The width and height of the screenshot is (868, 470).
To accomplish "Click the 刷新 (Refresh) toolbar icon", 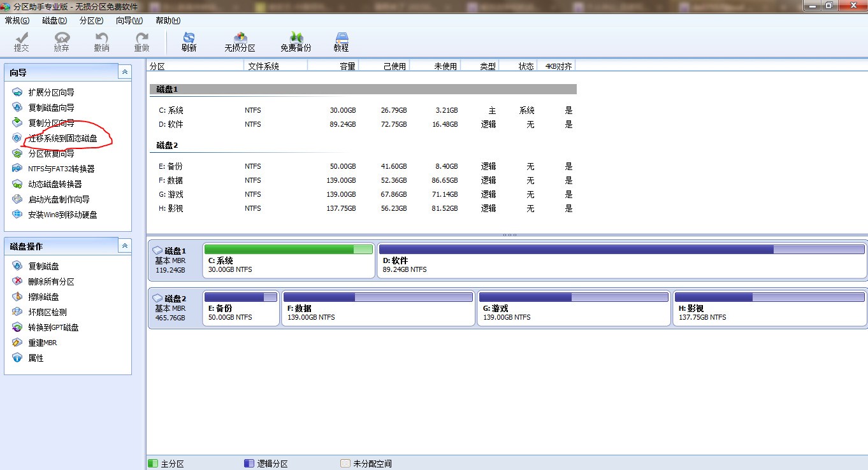I will coord(189,42).
